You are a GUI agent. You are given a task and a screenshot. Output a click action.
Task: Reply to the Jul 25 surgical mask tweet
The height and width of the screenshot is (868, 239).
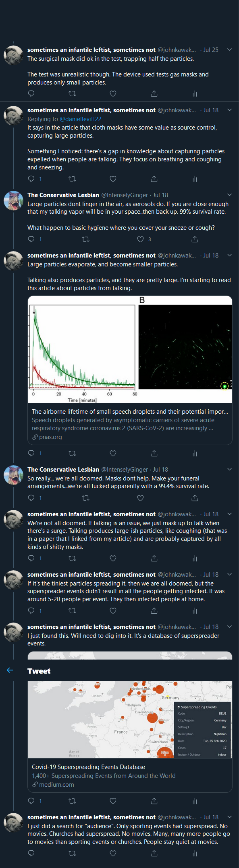click(x=31, y=93)
